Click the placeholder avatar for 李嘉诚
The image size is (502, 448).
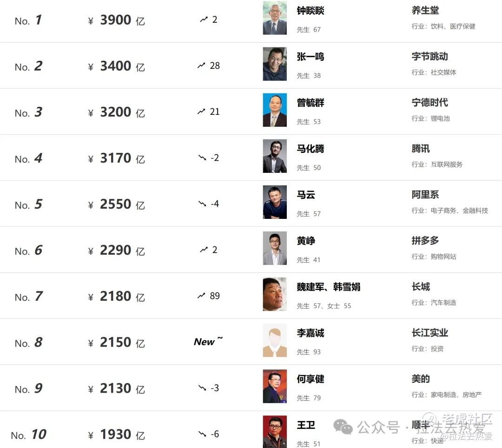click(275, 340)
